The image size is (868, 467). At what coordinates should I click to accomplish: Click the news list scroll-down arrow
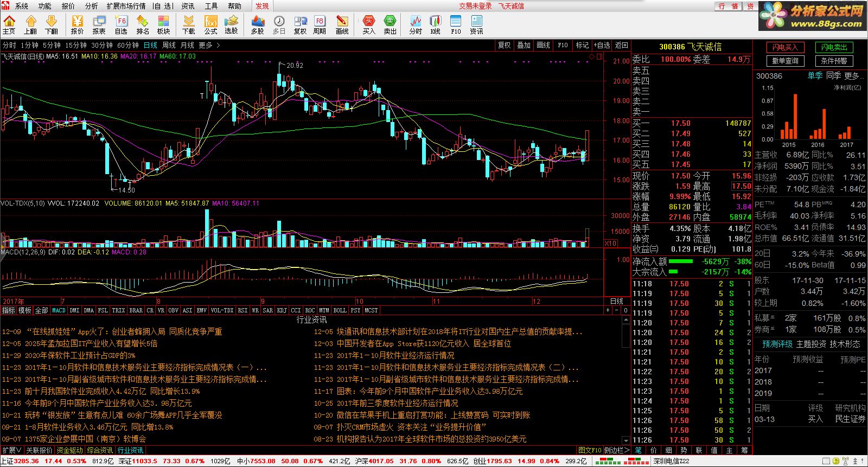tap(627, 441)
